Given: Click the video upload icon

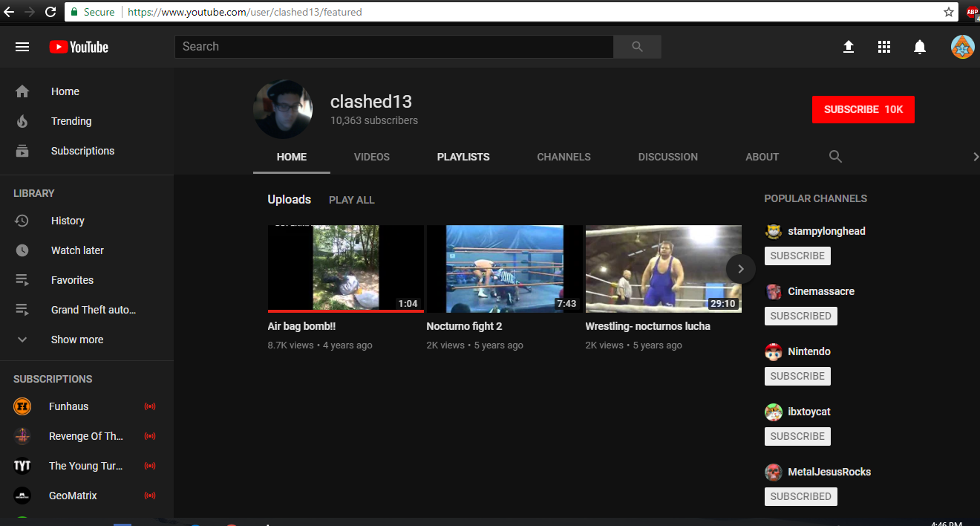Looking at the screenshot, I should [x=848, y=46].
